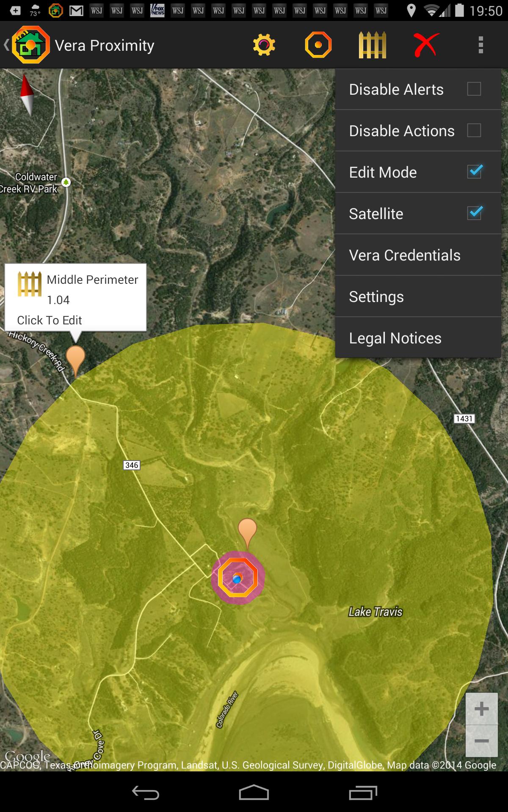Tap the Vera Proximity title text

point(105,45)
